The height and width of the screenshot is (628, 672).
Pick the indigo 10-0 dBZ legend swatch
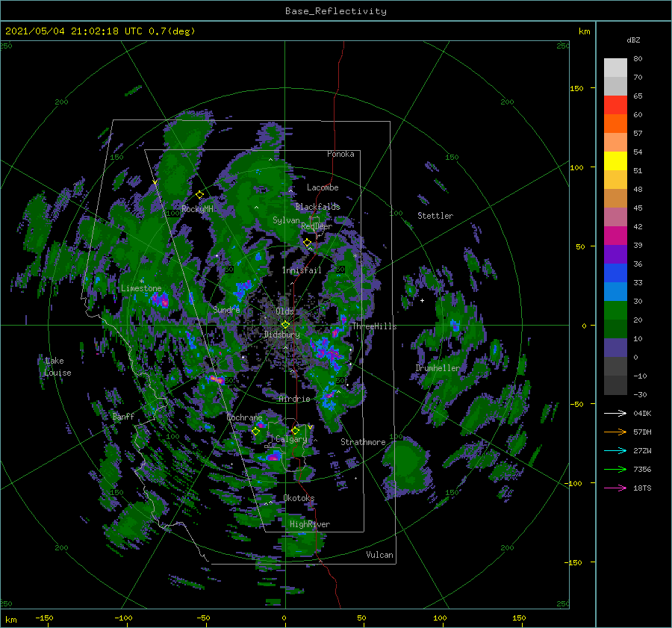click(x=615, y=348)
